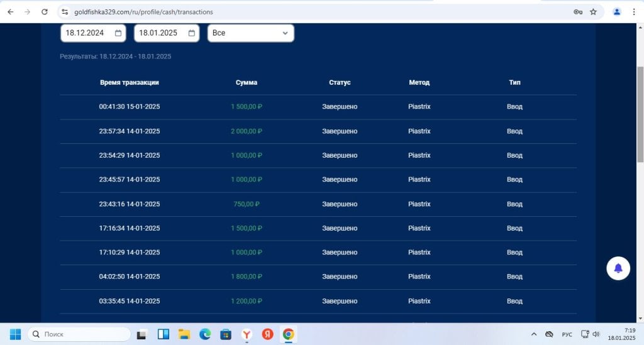644x345 pixels.
Task: Select the transaction time 17:16:34 14-01-2025
Action: click(x=130, y=228)
